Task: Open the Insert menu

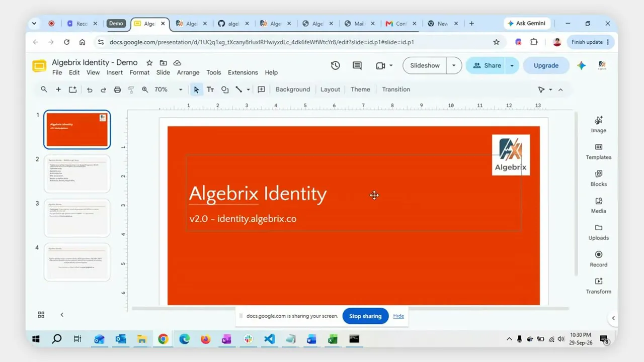Action: point(115,72)
